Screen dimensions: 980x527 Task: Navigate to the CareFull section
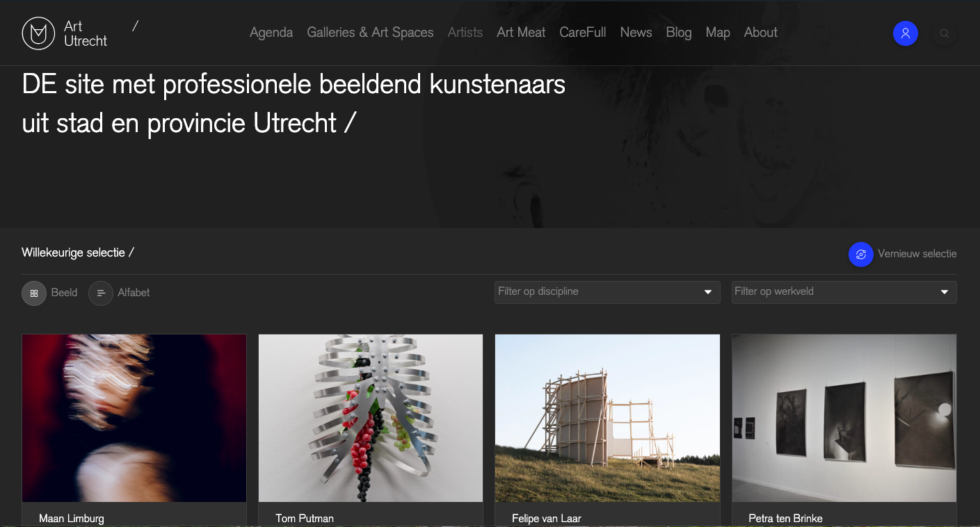(583, 33)
